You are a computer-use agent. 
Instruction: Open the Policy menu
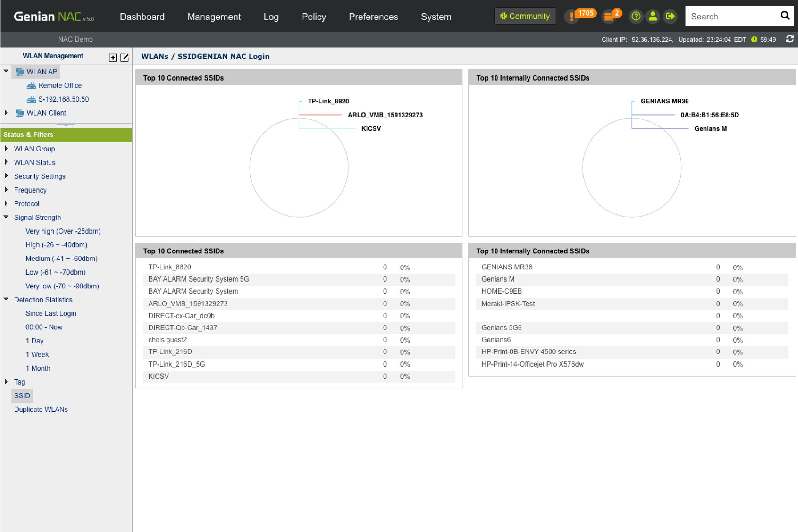(x=313, y=17)
